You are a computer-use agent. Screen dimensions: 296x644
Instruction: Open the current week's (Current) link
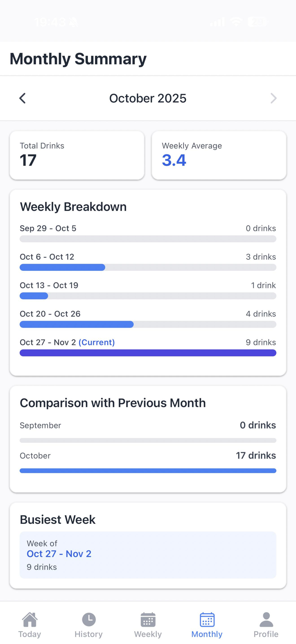(x=97, y=342)
